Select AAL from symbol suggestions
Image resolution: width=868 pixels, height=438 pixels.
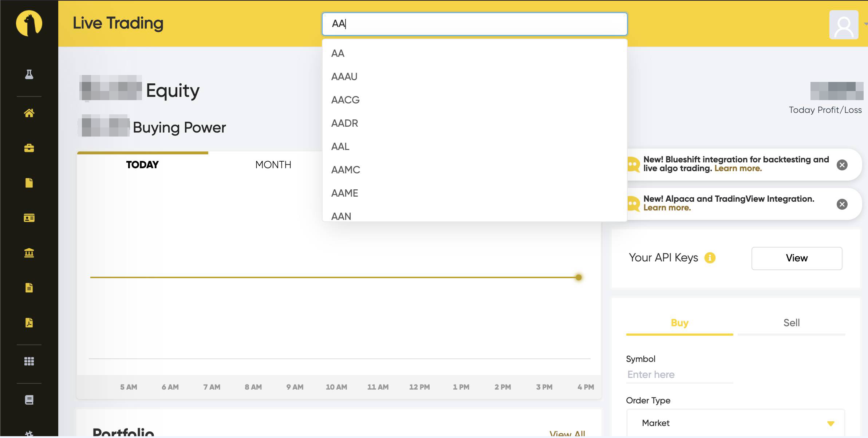[340, 146]
